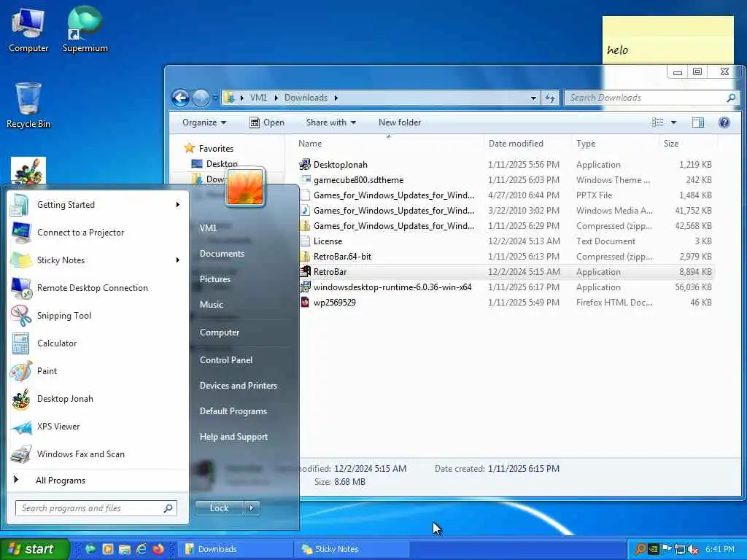Expand dropdown after Downloads in address path
The width and height of the screenshot is (747, 560).
(336, 98)
